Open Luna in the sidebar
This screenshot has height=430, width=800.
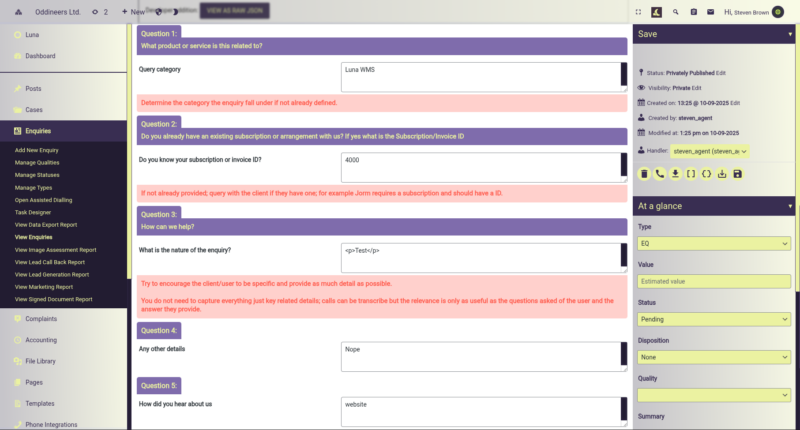(32, 35)
